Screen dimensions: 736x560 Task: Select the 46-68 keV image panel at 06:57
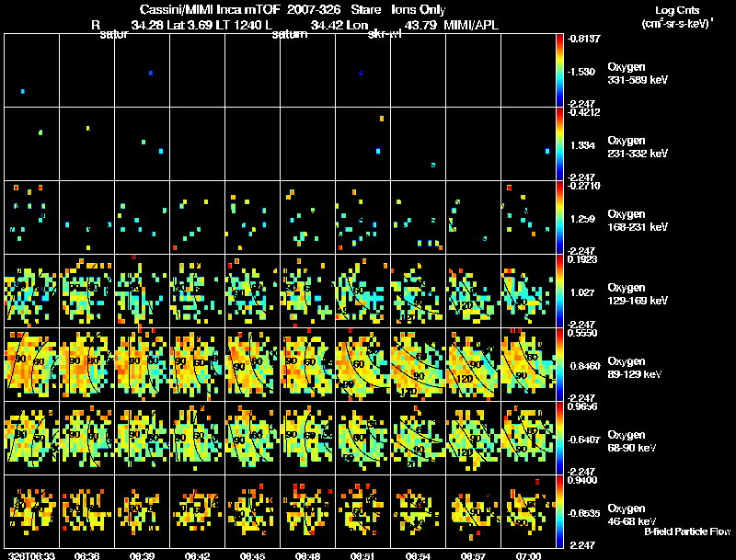coord(473,511)
